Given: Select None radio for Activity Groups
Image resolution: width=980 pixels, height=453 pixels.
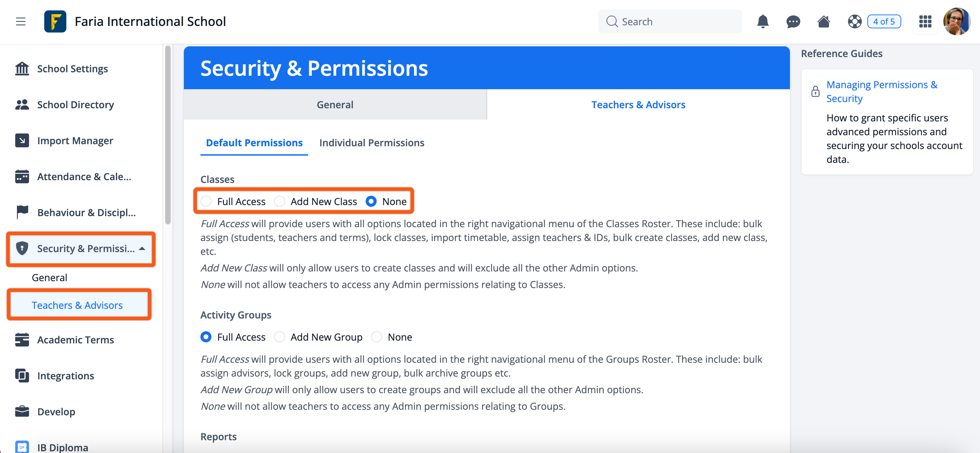Looking at the screenshot, I should pyautogui.click(x=377, y=337).
